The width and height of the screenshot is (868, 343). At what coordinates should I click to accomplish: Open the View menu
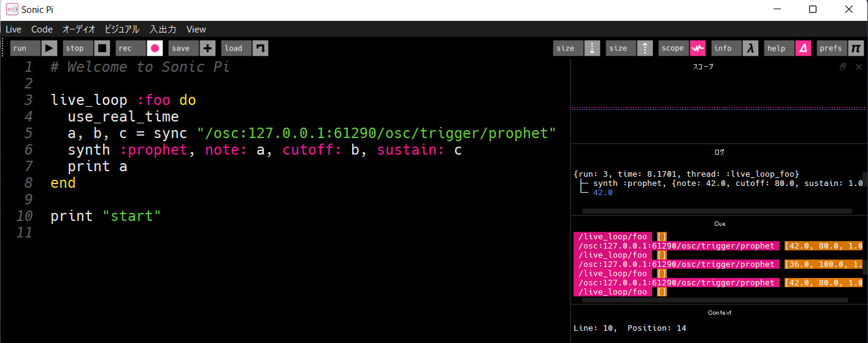click(x=196, y=29)
